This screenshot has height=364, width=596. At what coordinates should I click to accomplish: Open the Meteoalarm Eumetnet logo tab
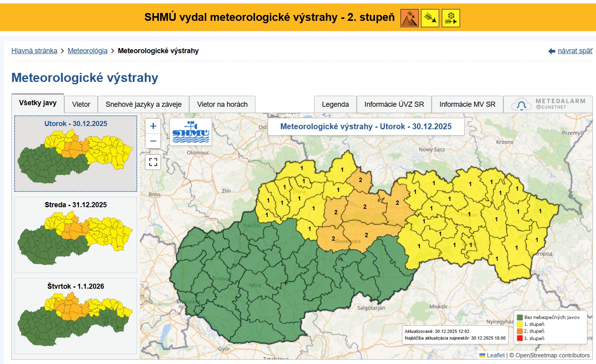click(x=548, y=104)
